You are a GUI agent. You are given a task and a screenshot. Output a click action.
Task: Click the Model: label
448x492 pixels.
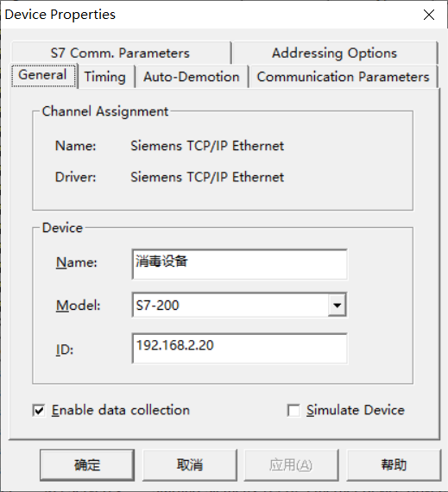pos(78,306)
